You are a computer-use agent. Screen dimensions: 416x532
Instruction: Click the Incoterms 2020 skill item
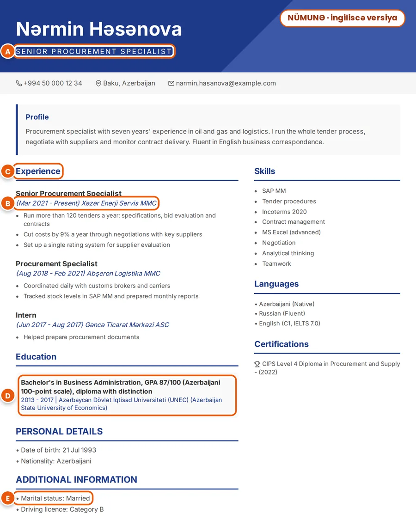[x=284, y=212]
